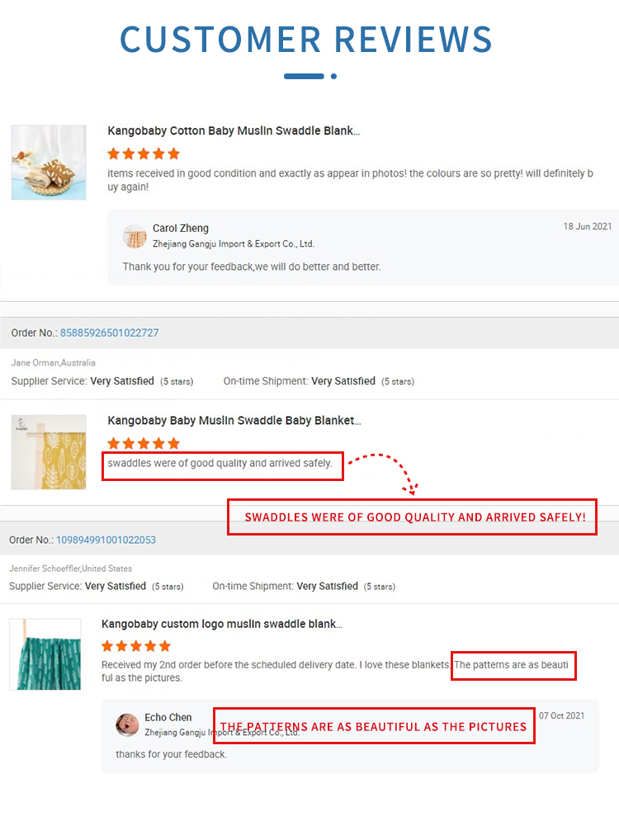Open Kangobaby custom logo muslin swaddle title
Screen dimensions: 619x840
[222, 624]
